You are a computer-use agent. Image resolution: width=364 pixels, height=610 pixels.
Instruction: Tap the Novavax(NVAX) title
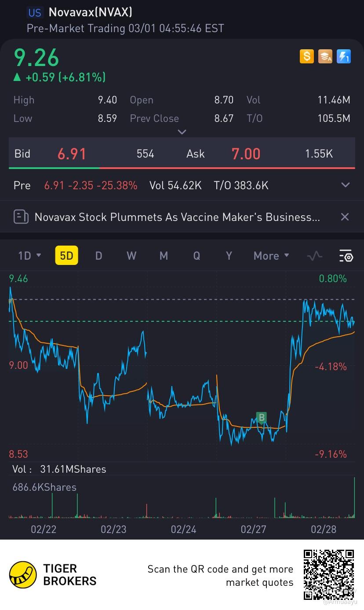tap(91, 12)
